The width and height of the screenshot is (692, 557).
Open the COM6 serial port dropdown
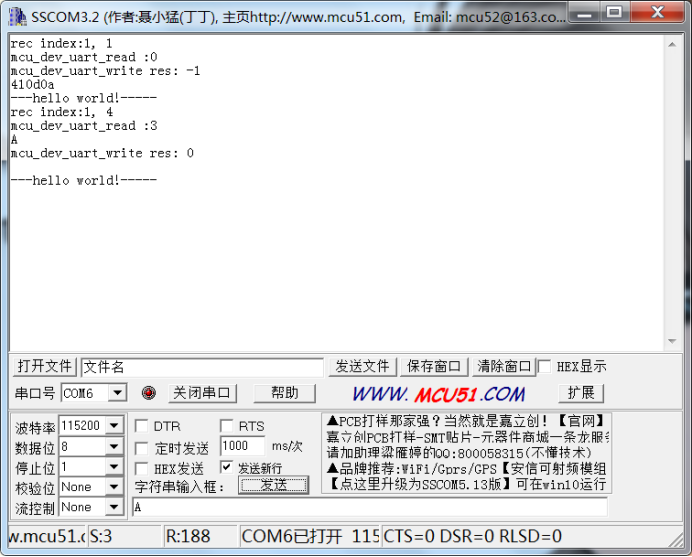(x=117, y=392)
